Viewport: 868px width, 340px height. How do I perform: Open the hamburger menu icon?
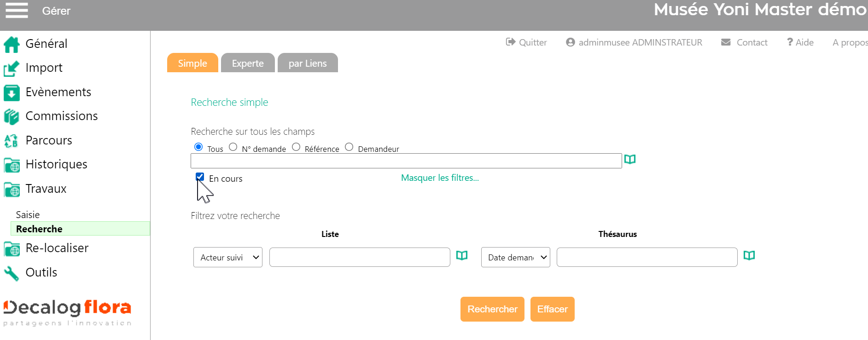coord(17,10)
